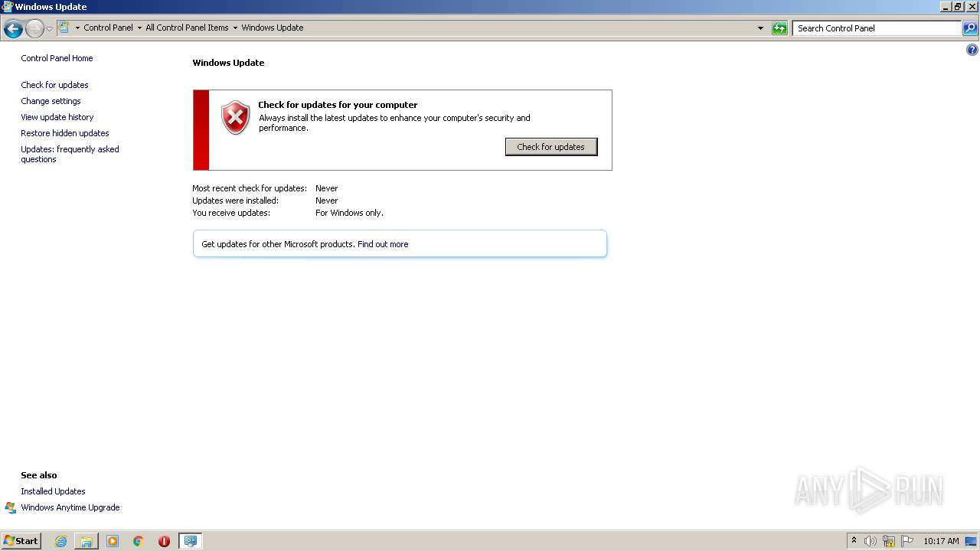Click the "Most recent check for updates:" label
Screen dimensions: 980x551
click(x=250, y=188)
